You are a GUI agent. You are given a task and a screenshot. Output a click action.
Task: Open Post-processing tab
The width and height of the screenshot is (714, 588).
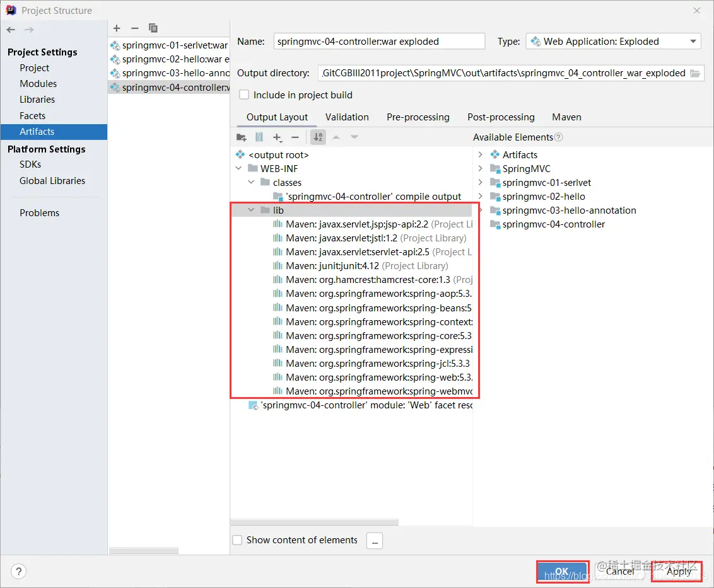[501, 117]
